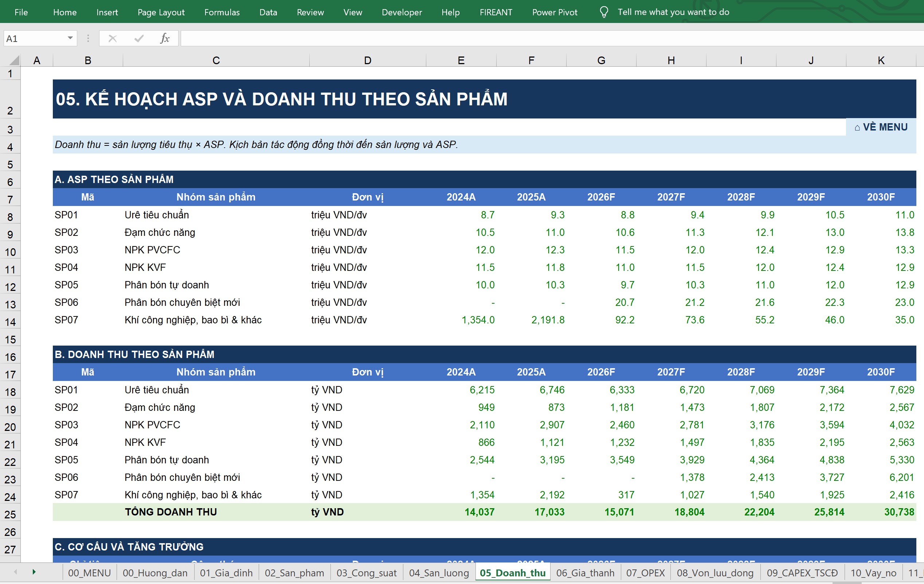924x584 pixels.
Task: Go to the 00_MENU sheet tab
Action: click(89, 573)
